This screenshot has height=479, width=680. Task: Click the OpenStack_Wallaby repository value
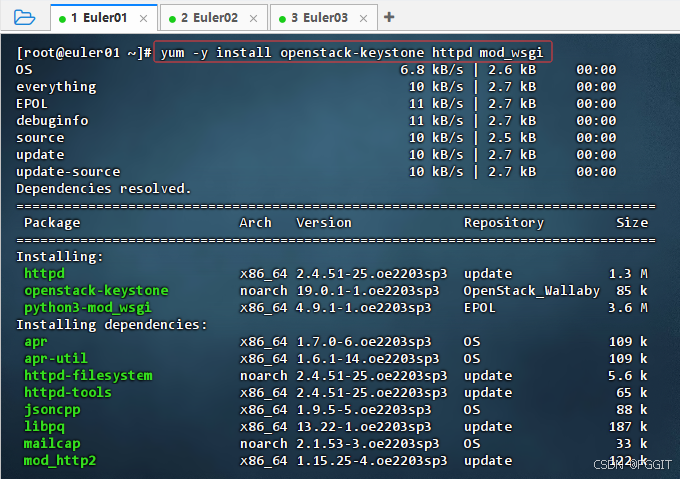pos(532,290)
